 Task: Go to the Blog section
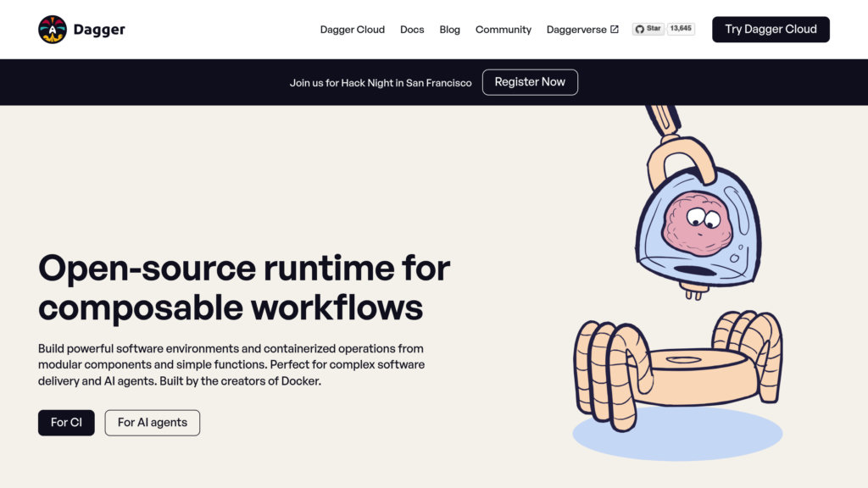[x=449, y=30]
